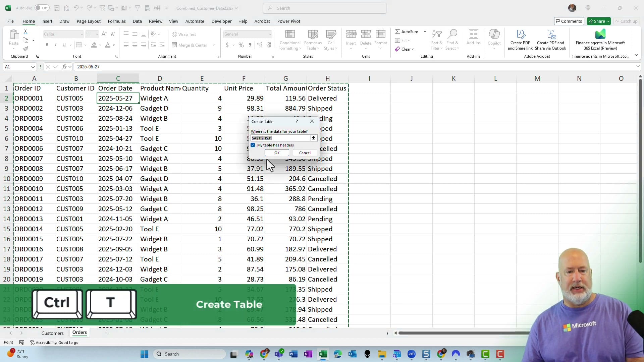
Task: Apply bold formatting to selection
Action: pos(47,45)
